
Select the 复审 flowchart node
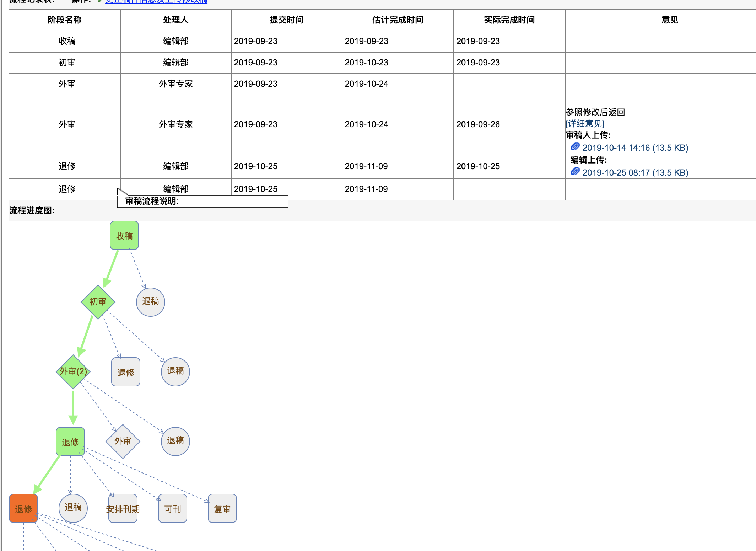[x=222, y=509]
